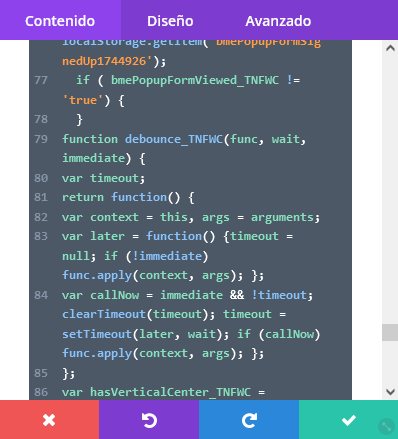The height and width of the screenshot is (439, 398).
Task: Place cursor at line 85 closing brace
Action: 68,373
